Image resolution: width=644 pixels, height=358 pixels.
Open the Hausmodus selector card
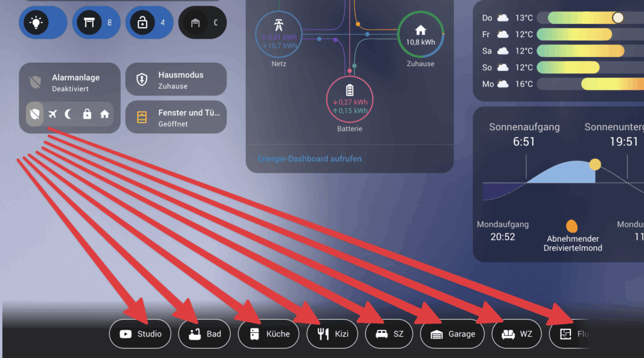click(x=176, y=80)
